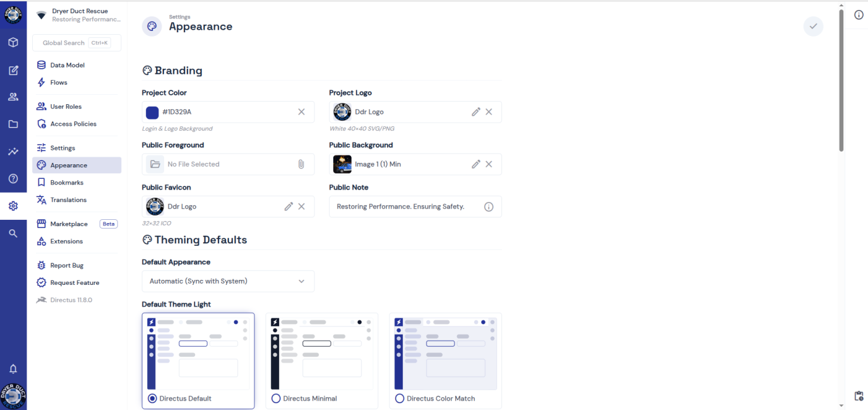
Task: Select the Directus Color Match radio button
Action: tap(400, 399)
